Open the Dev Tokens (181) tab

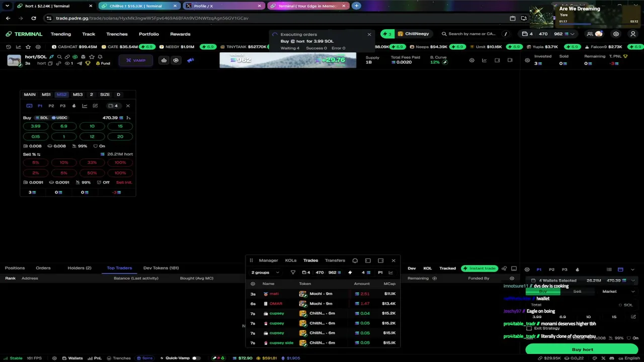pyautogui.click(x=161, y=268)
